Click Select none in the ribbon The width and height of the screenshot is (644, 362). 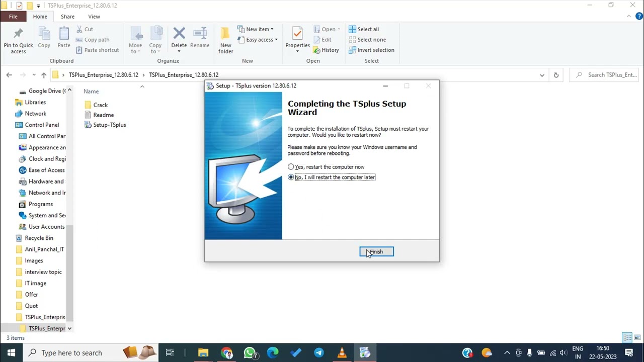(367, 40)
